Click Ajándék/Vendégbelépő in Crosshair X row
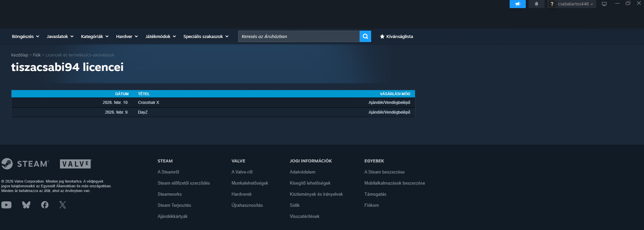The image size is (644, 230). pos(389,103)
